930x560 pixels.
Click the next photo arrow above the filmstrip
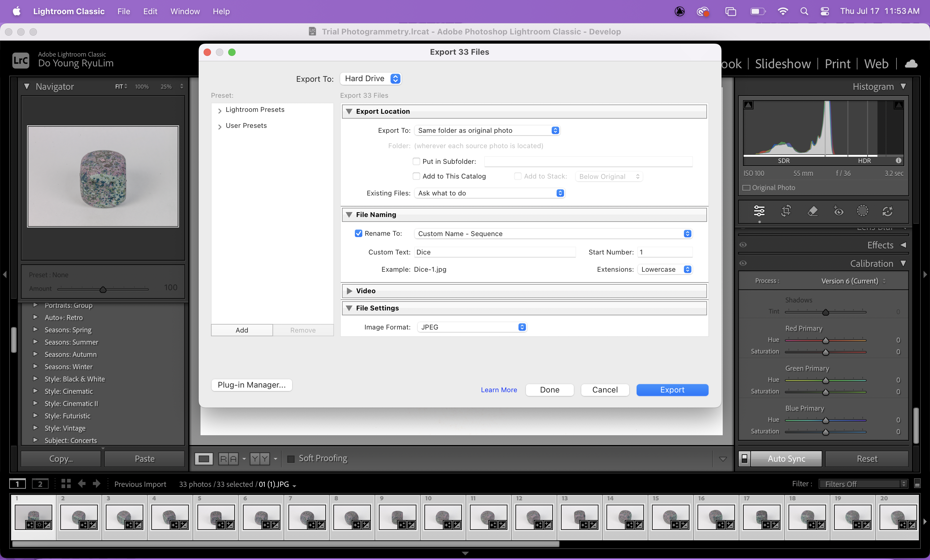point(97,484)
